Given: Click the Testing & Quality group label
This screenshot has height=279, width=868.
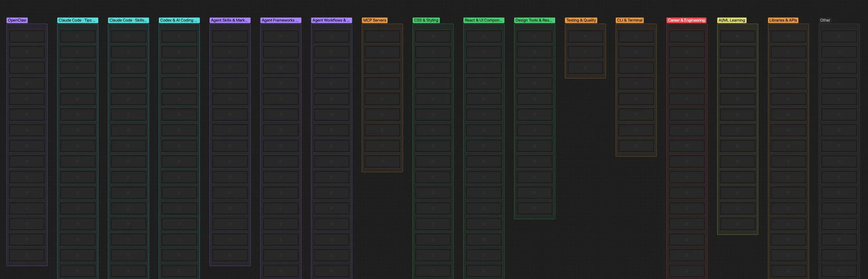Looking at the screenshot, I should [x=581, y=20].
